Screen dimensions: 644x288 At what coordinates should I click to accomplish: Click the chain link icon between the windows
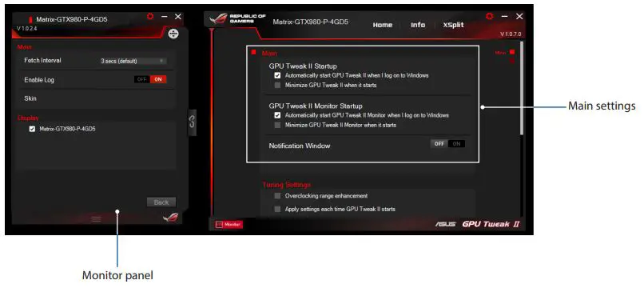tap(193, 122)
